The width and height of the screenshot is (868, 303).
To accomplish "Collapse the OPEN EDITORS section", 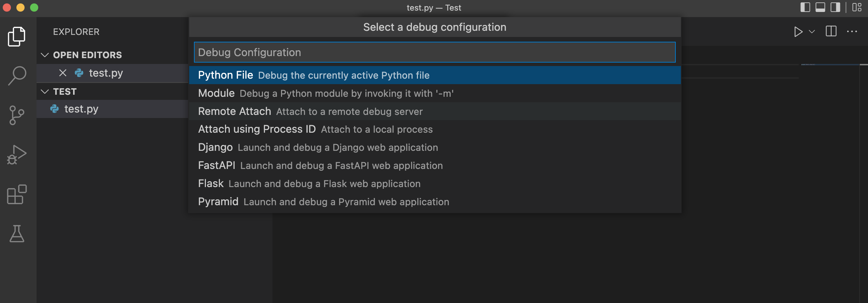I will pyautogui.click(x=45, y=55).
